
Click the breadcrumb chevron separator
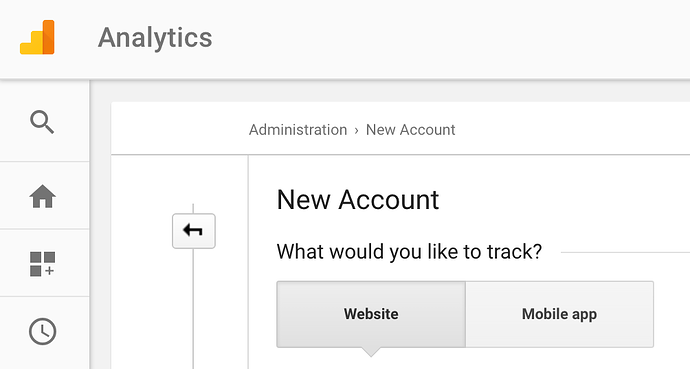click(x=356, y=131)
